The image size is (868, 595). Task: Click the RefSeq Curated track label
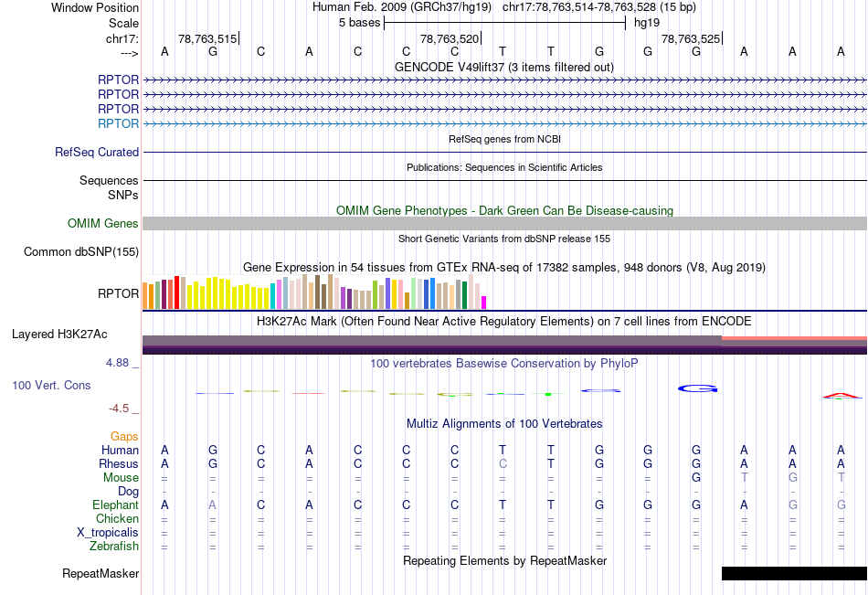(x=97, y=152)
